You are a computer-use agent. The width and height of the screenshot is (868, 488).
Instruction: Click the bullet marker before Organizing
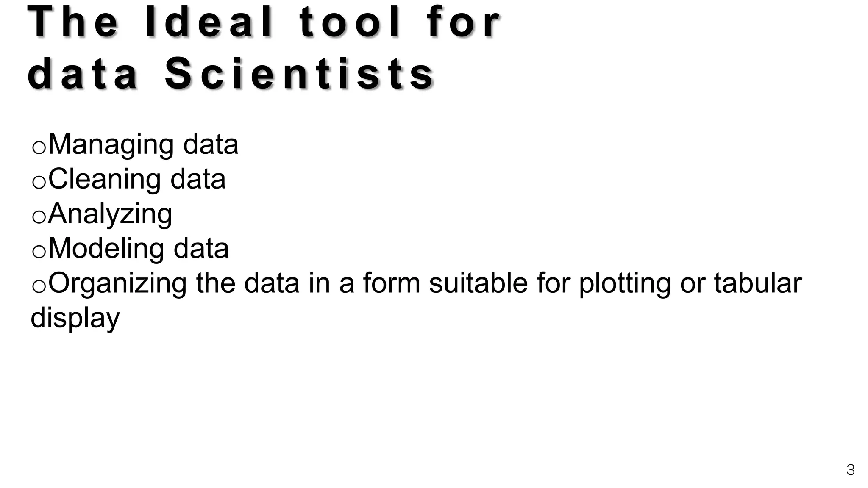(39, 286)
